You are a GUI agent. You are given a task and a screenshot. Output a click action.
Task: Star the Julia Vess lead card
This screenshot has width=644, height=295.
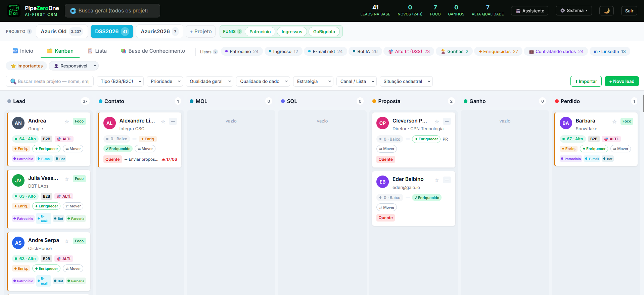67,179
